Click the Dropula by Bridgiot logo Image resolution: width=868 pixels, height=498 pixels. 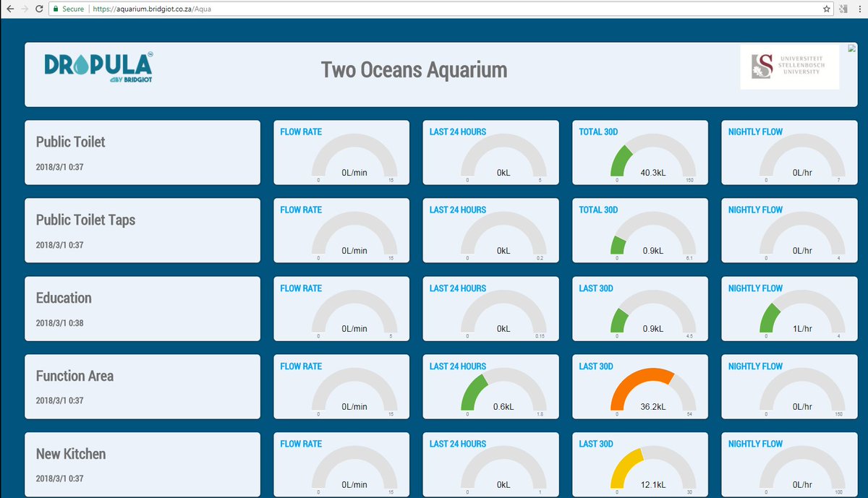98,68
